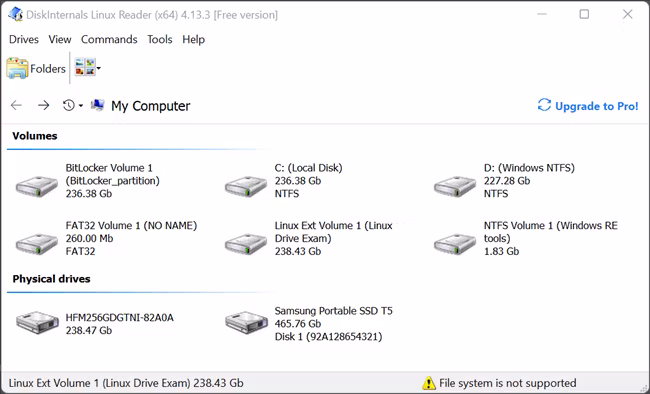650x394 pixels.
Task: Expand the history dropdown arrow
Action: 81,106
